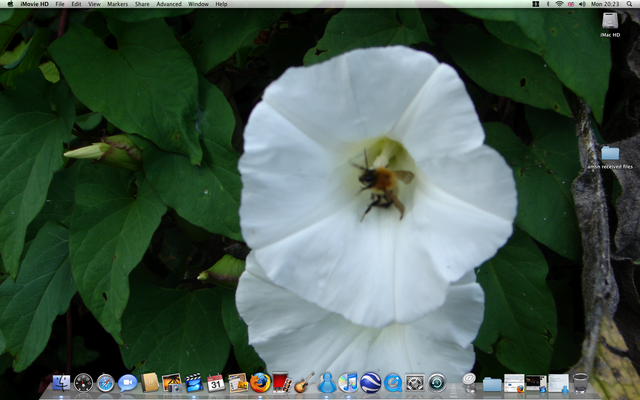Open Photo Booth red curtain icon

point(282,382)
